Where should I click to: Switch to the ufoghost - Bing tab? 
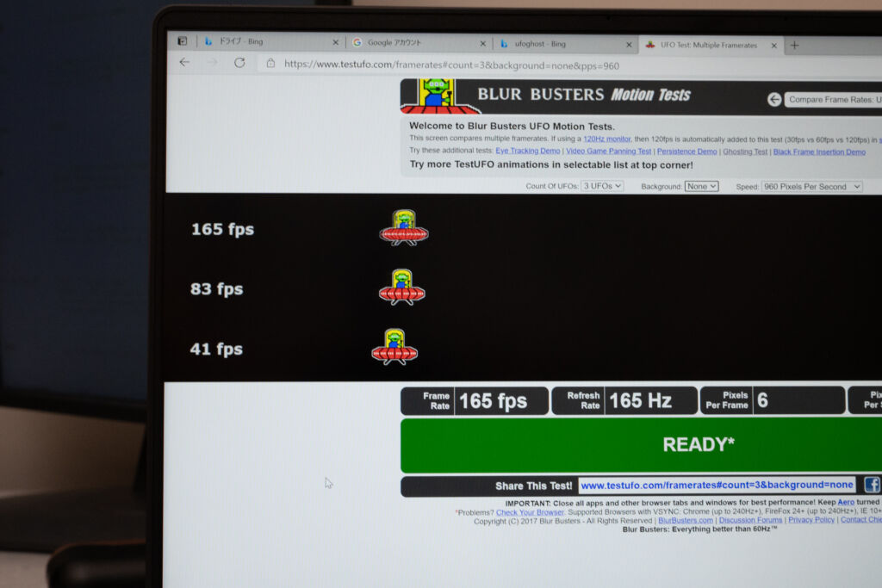(565, 44)
